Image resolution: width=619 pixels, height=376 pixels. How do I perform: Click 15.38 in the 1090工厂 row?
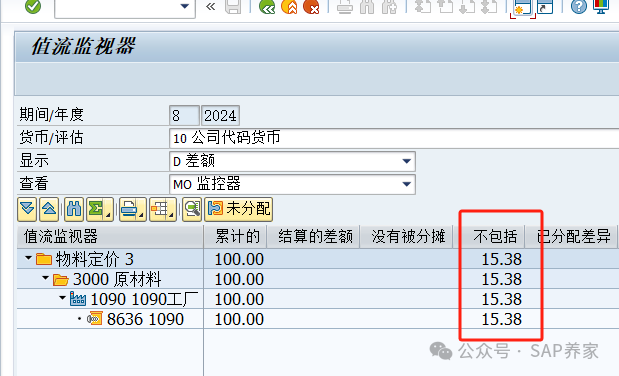point(502,299)
